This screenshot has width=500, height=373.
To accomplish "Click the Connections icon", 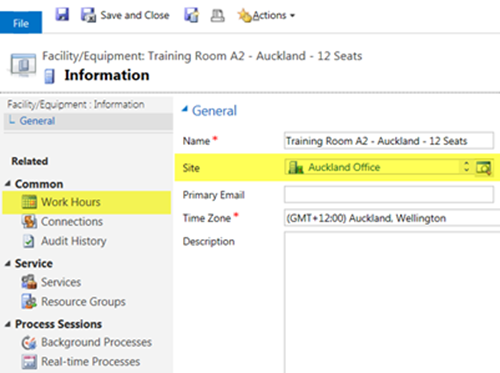I will point(29,222).
